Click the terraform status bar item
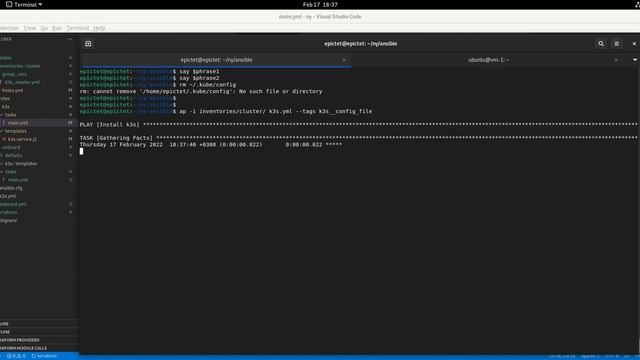This screenshot has width=640, height=360. 44,356
